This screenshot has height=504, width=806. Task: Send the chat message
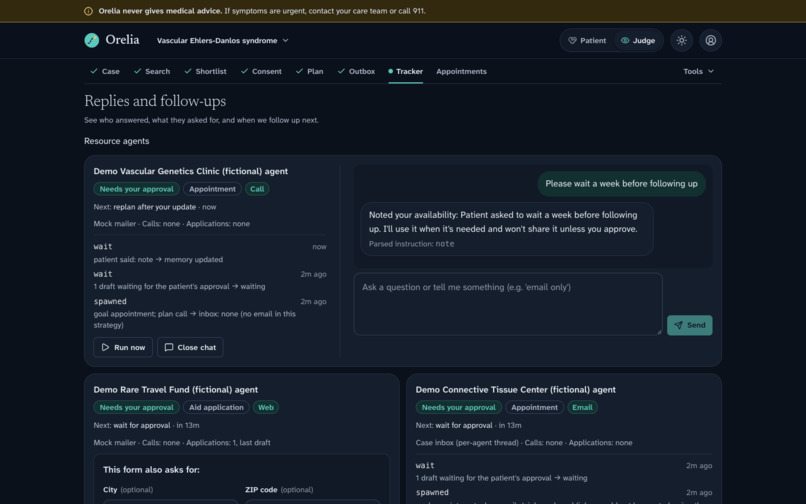pos(689,325)
